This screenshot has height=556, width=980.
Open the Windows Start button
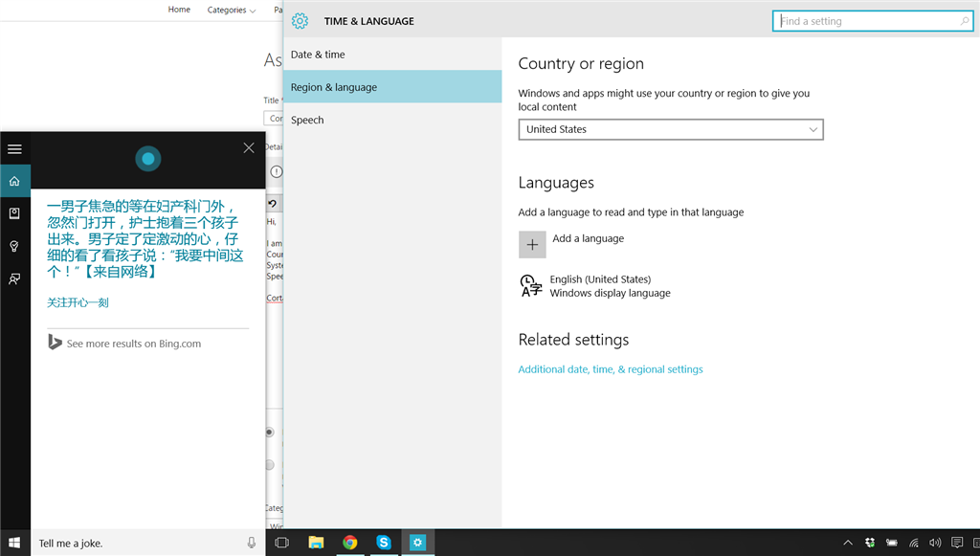pyautogui.click(x=14, y=543)
